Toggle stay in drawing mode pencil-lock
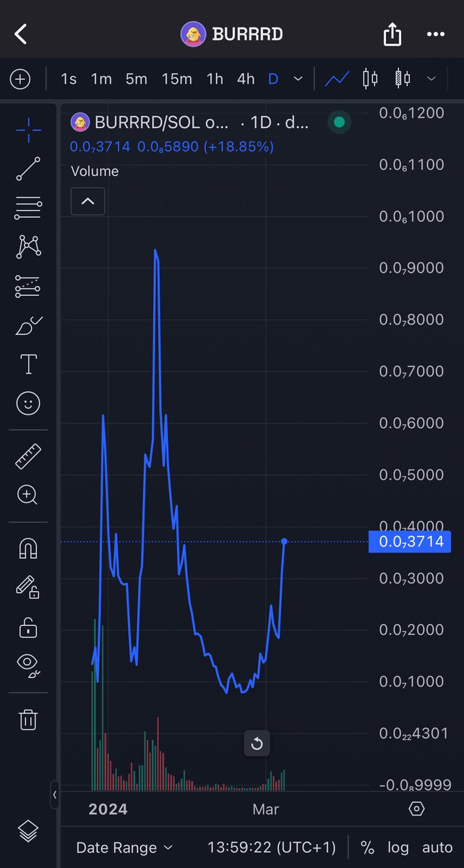This screenshot has width=464, height=868. [28, 587]
